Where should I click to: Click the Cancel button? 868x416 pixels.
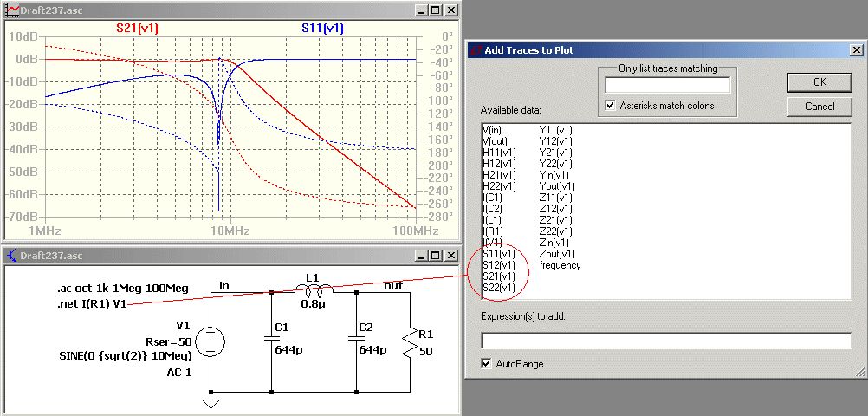819,107
